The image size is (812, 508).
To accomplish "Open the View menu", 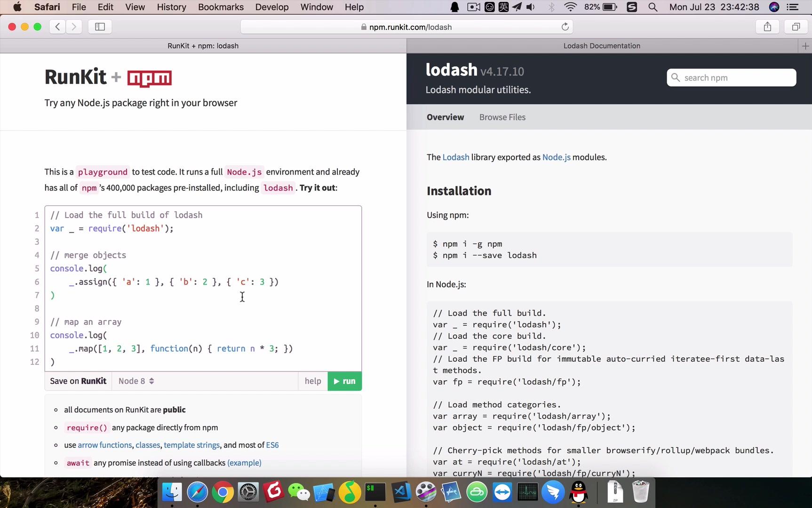I will 135,7.
